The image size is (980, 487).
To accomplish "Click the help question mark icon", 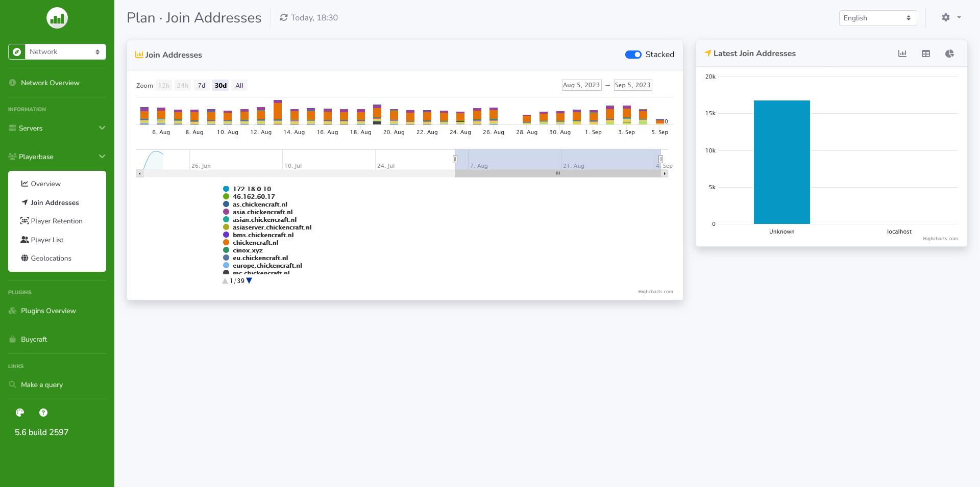I will tap(43, 413).
